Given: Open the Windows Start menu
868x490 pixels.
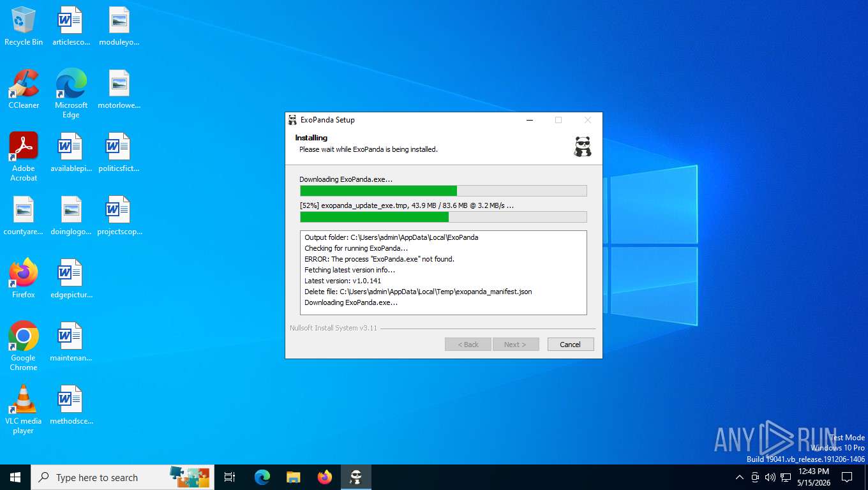Looking at the screenshot, I should (15, 477).
